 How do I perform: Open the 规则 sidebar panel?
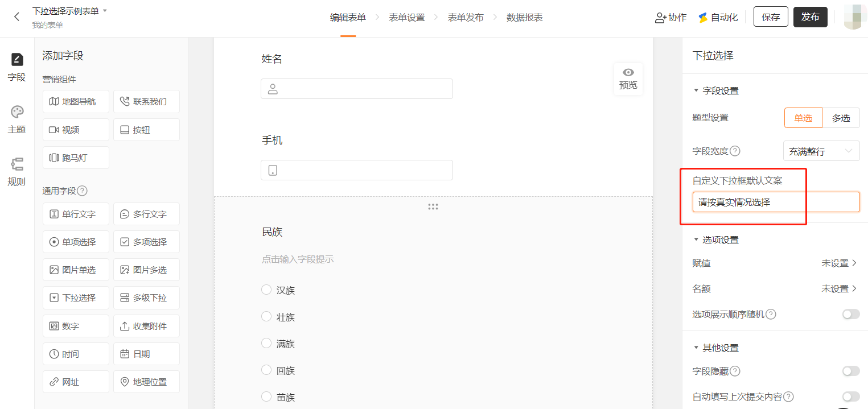[x=17, y=172]
